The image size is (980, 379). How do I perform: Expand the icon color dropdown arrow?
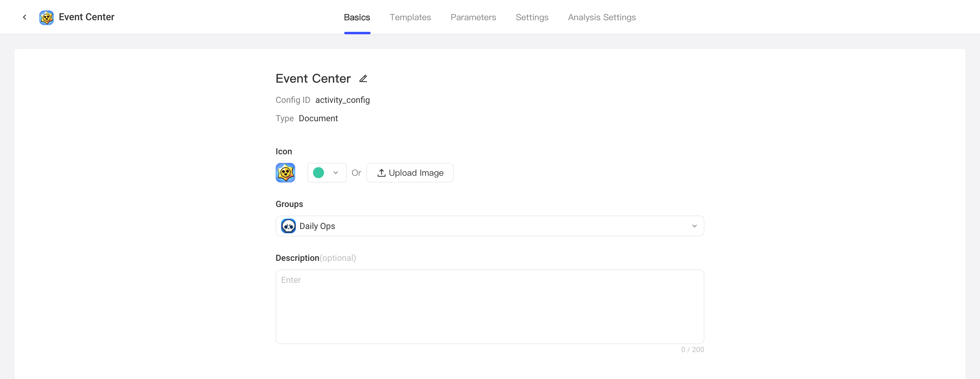[x=336, y=173]
